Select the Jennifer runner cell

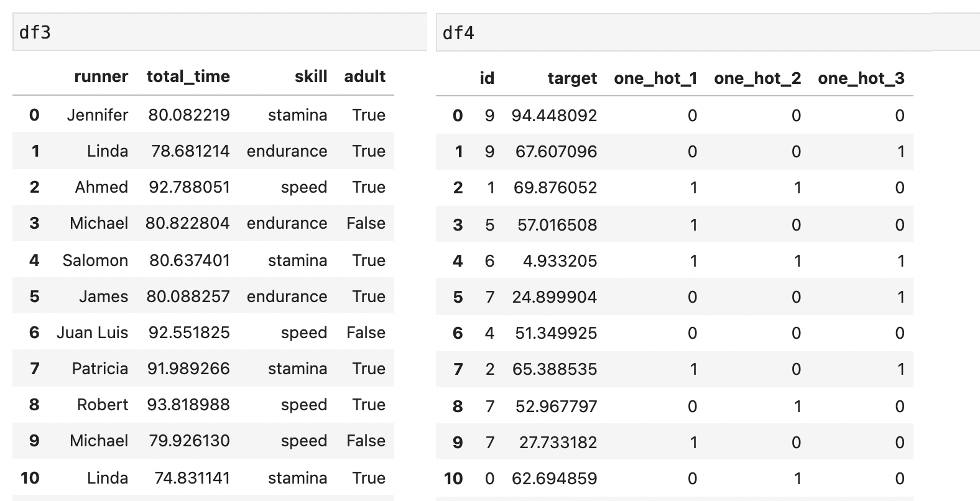(x=98, y=115)
